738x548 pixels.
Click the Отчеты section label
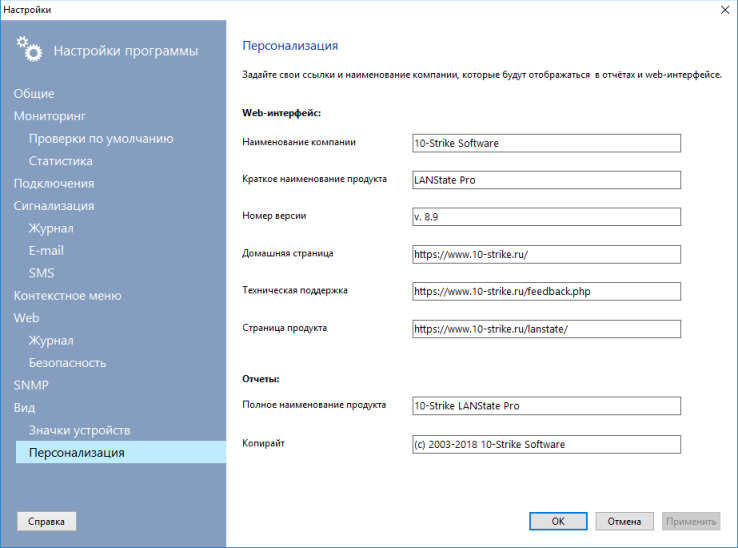(x=261, y=379)
